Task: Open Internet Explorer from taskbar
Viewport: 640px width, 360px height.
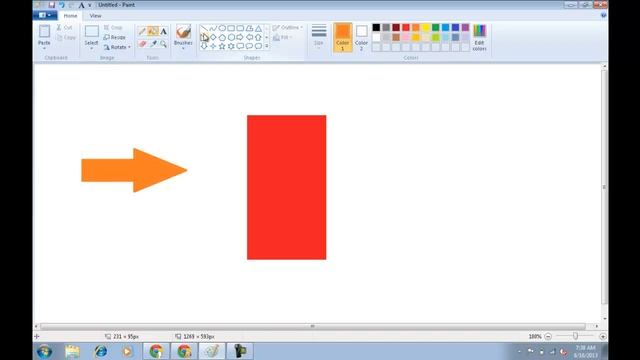Action: coord(100,351)
